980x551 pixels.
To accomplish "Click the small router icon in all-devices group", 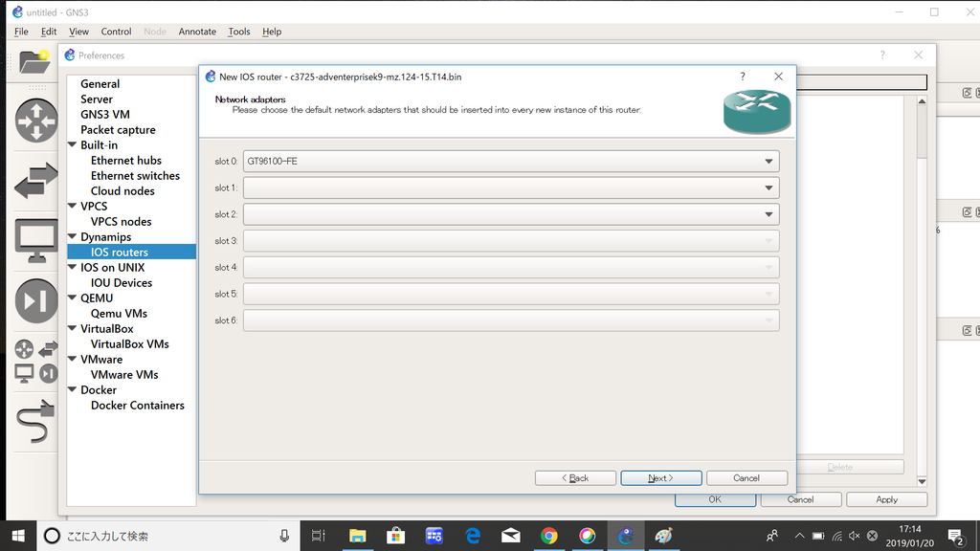I will coord(24,349).
